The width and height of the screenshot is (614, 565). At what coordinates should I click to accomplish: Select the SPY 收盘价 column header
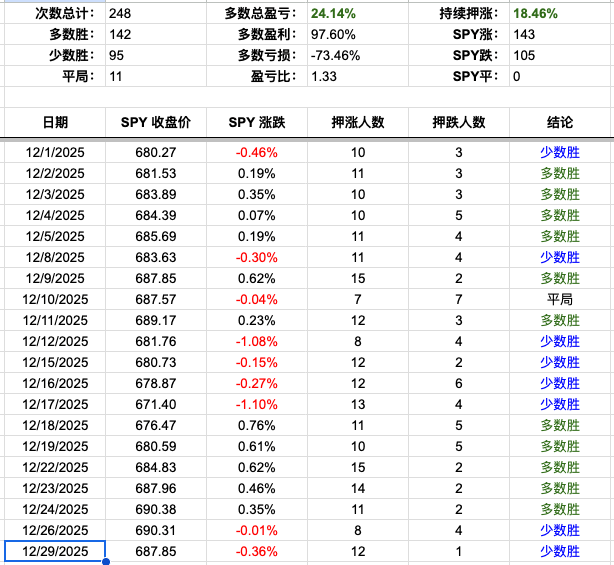tap(156, 122)
